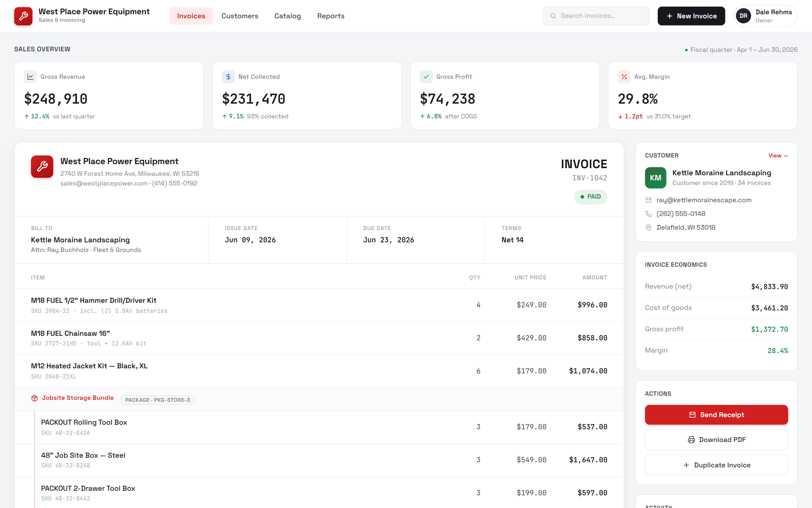Click the down arrow on Avg. Margin change
Screen dimensions: 812x508
620,117
